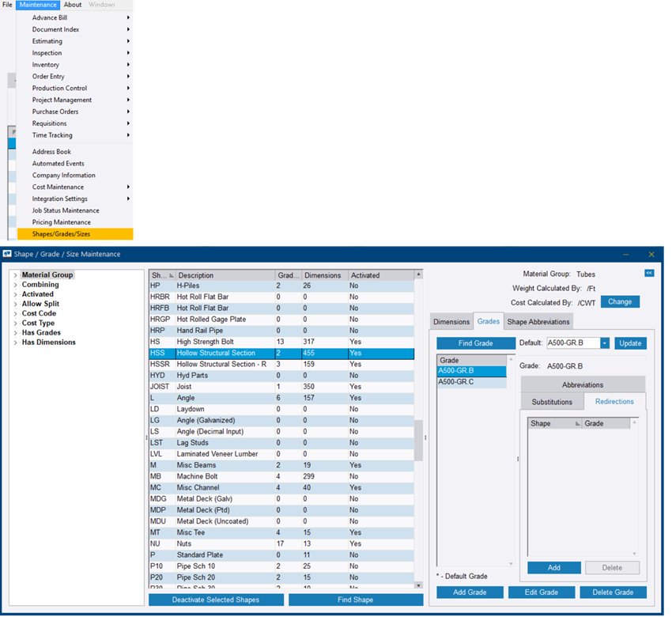Viewport: 672px width, 617px height.
Task: Click the Dimensions column header in the shapes list
Action: 324,275
